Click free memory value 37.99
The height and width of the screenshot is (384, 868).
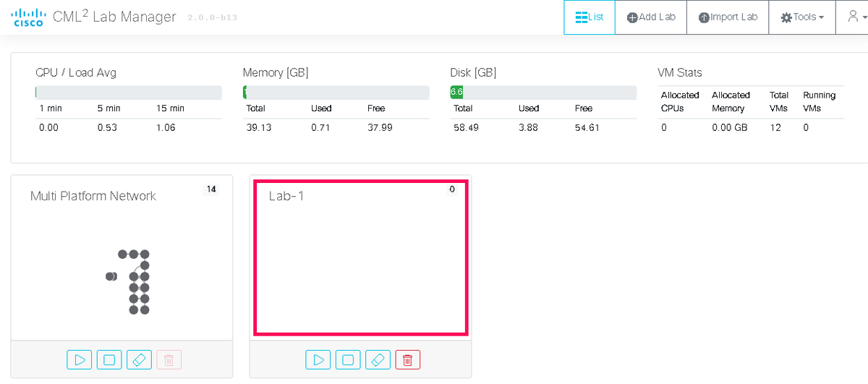[x=380, y=127]
